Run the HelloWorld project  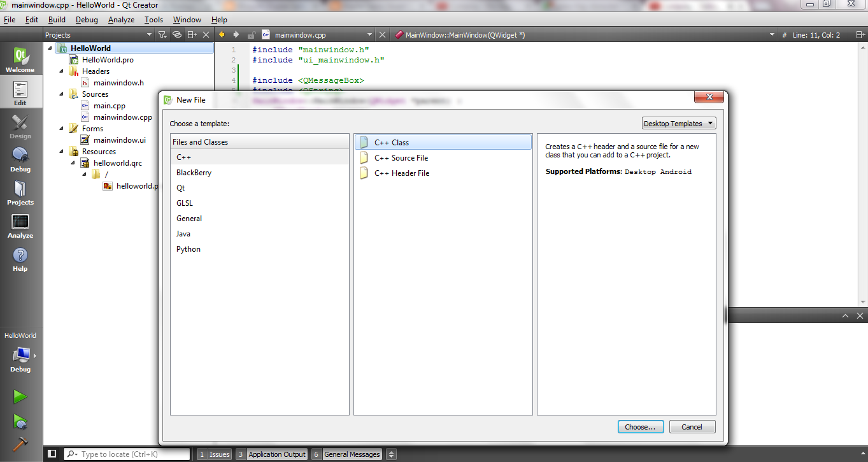coord(20,396)
